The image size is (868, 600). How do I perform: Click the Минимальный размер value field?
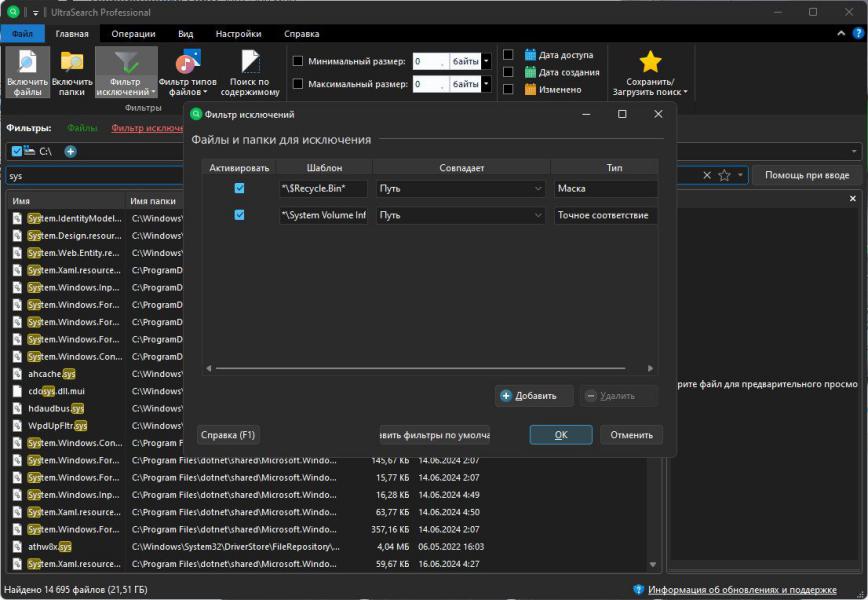tap(430, 61)
